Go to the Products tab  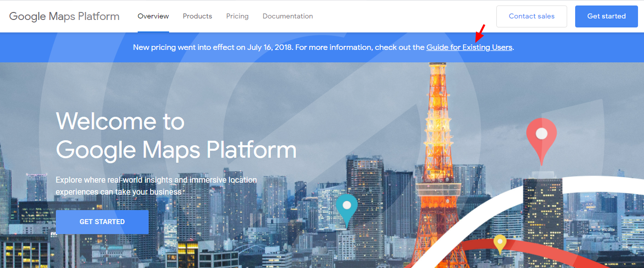coord(197,16)
